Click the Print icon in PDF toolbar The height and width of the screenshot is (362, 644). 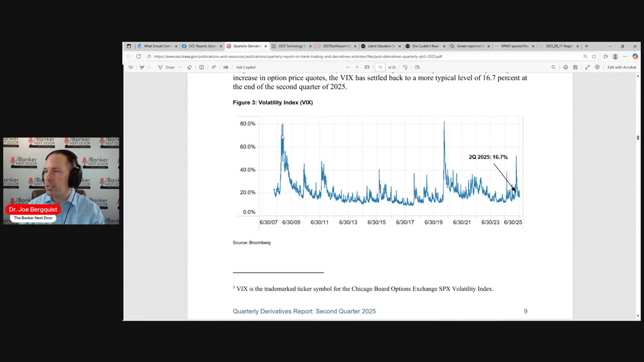coord(566,67)
